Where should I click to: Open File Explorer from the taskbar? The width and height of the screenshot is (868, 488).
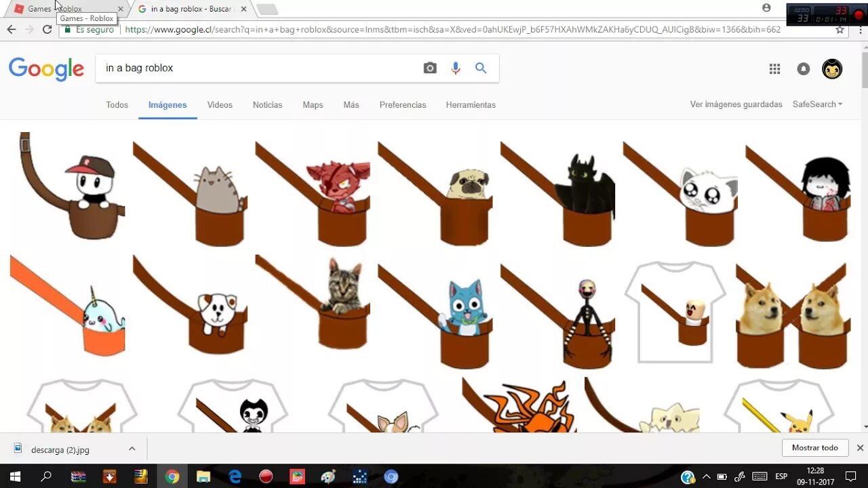(x=203, y=476)
